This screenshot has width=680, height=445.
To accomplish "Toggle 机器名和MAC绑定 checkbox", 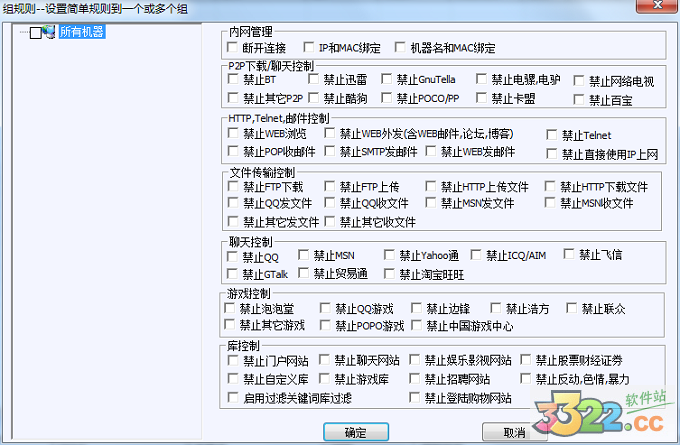I will (x=400, y=47).
